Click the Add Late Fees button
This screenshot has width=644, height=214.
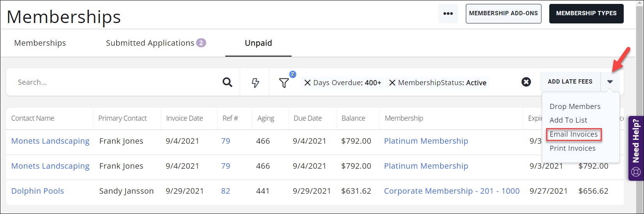tap(570, 82)
